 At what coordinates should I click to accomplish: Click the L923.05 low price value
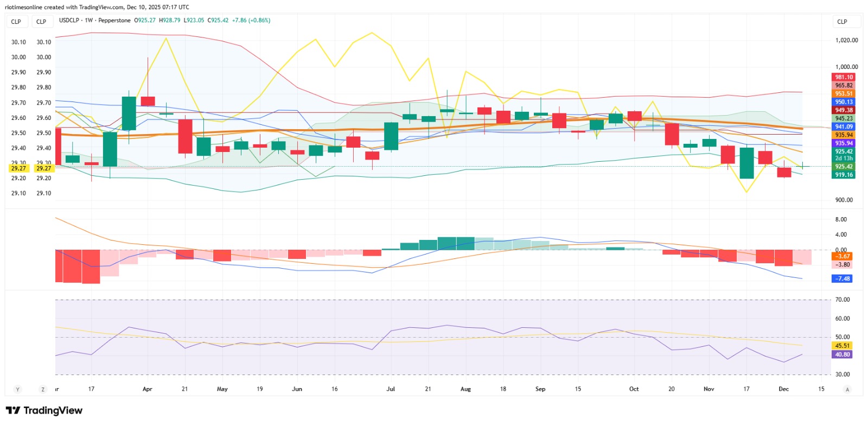coord(194,21)
